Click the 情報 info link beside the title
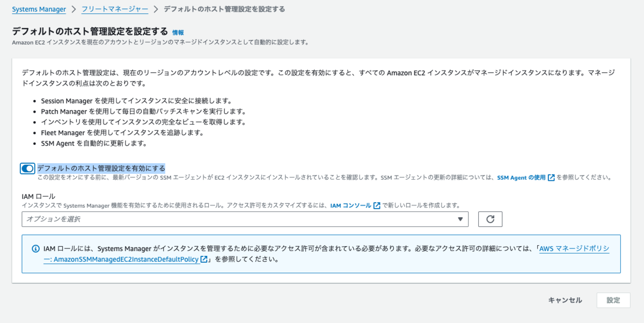Screen dimensions: 644x323 point(178,33)
